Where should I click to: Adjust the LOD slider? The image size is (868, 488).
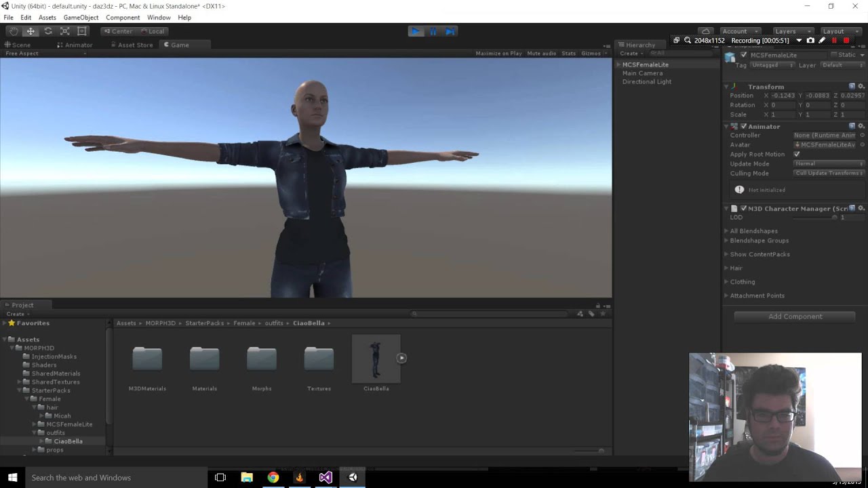coord(814,218)
